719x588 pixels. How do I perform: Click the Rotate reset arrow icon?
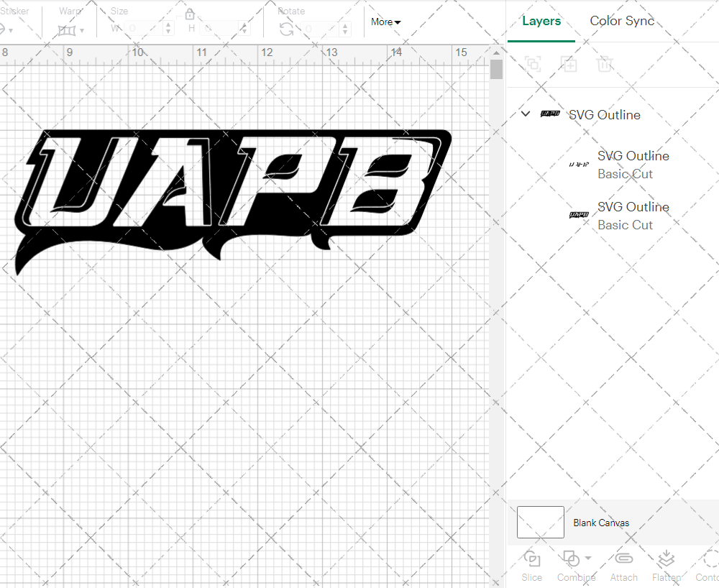pos(286,28)
